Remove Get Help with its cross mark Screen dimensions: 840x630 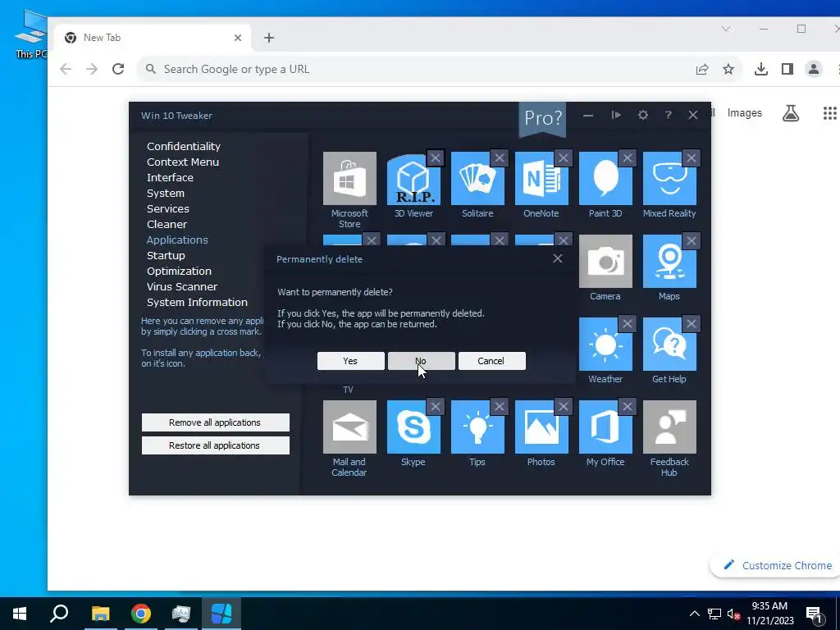tap(691, 323)
